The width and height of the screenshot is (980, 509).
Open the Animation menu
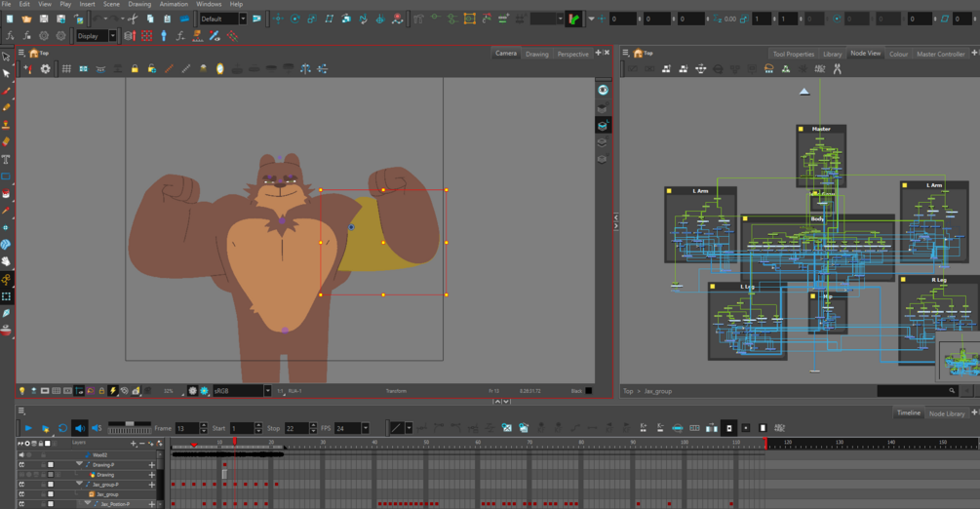pyautogui.click(x=174, y=4)
